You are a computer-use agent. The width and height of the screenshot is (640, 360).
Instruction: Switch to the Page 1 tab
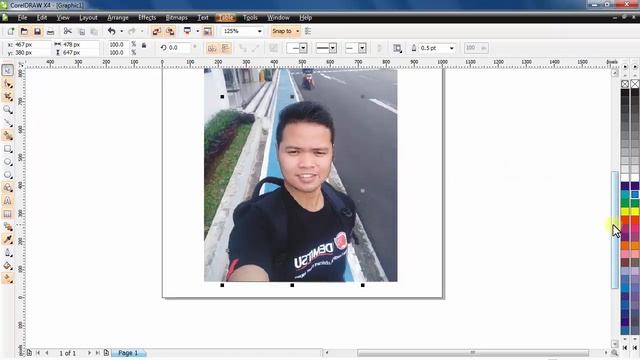point(128,353)
